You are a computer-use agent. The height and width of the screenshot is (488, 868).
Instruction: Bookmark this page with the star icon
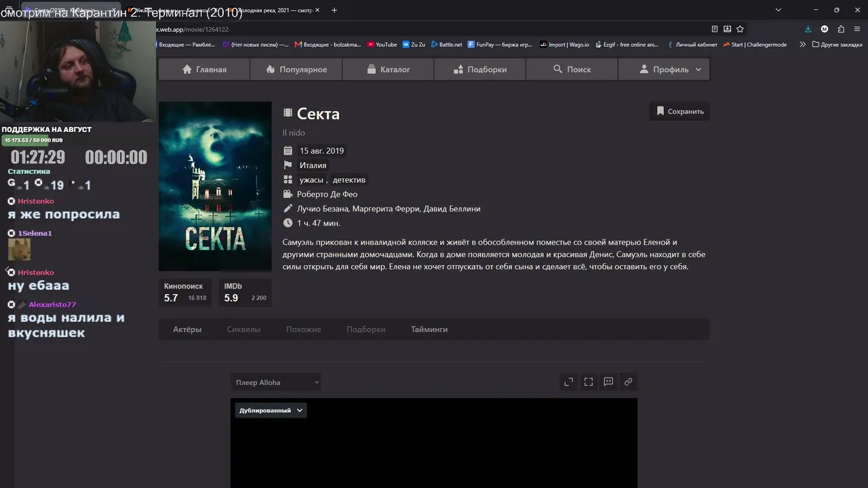[x=740, y=29]
